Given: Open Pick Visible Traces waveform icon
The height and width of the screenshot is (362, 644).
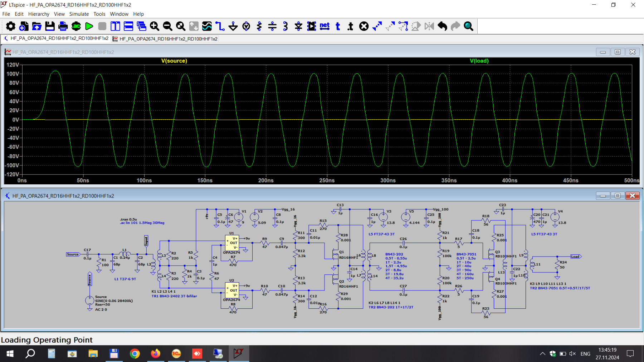Looking at the screenshot, I should [207, 26].
